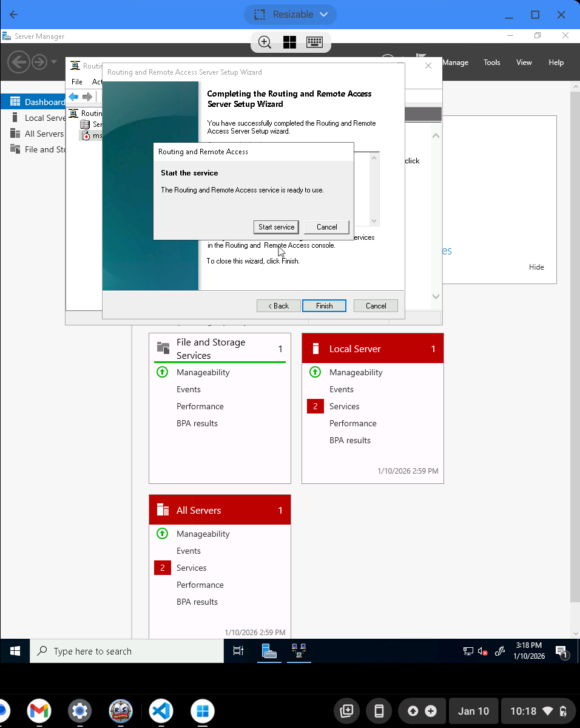Hide the welcome tile with Hide link
This screenshot has width=580, height=728.
point(536,267)
